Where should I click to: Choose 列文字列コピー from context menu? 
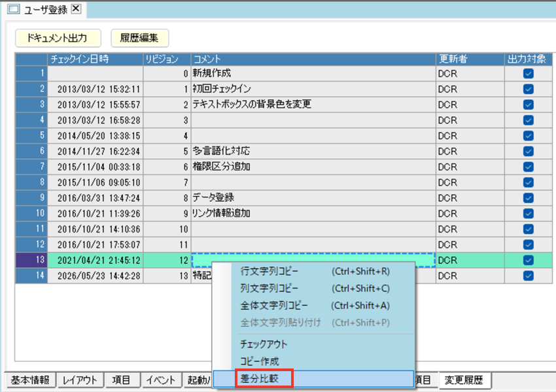pos(314,288)
